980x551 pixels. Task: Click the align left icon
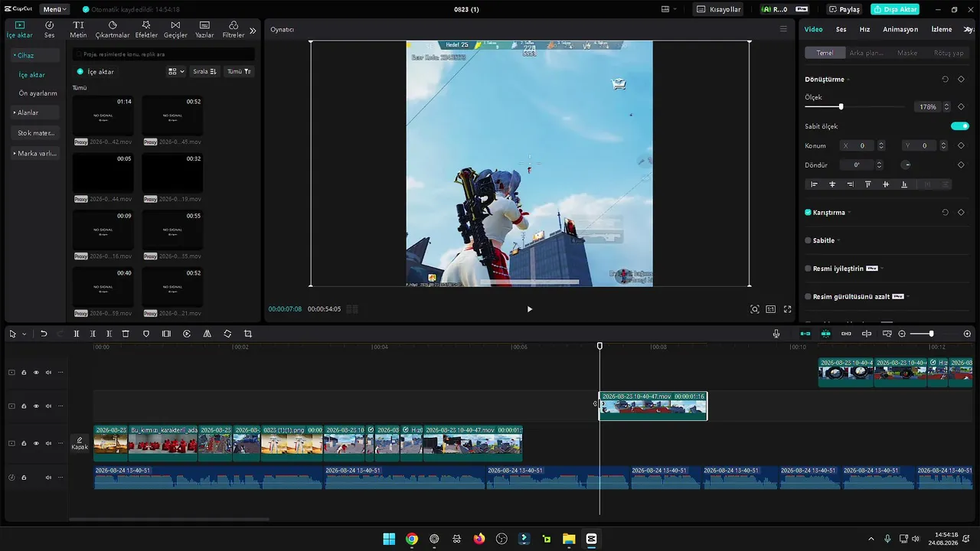814,184
